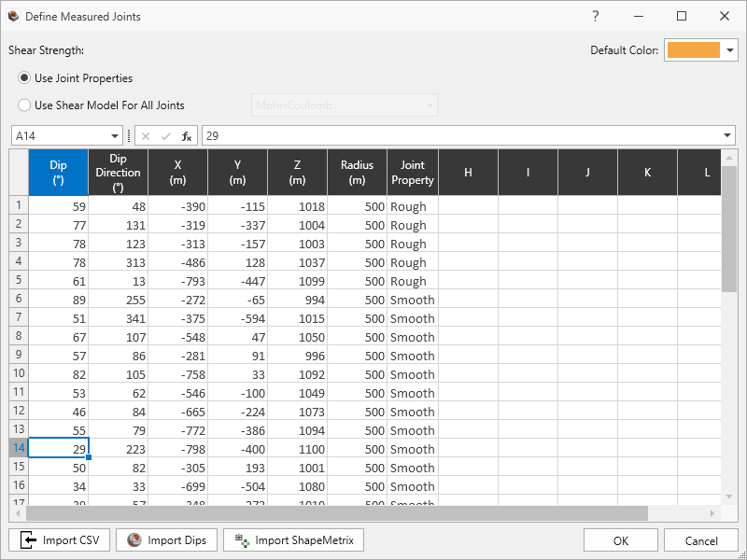Select Use Joint Properties radio button
747x560 pixels.
pyautogui.click(x=24, y=78)
